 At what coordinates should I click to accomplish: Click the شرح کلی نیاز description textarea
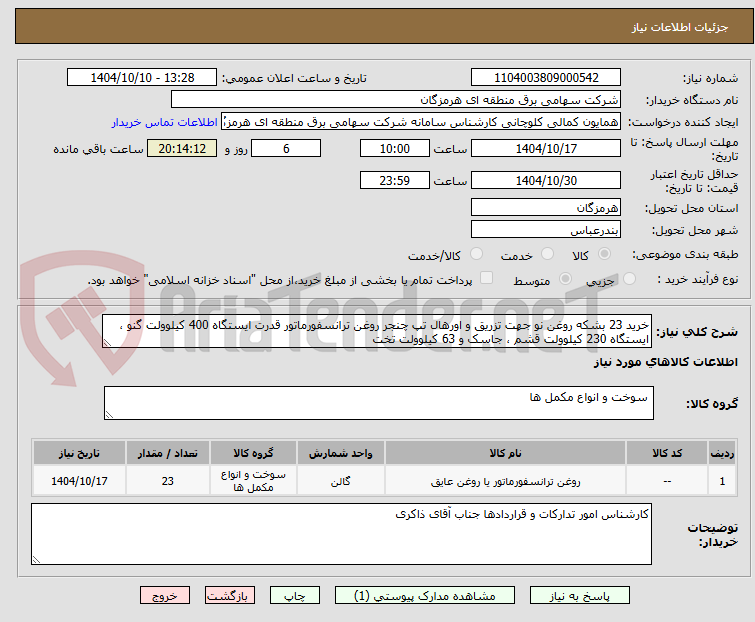tap(377, 332)
